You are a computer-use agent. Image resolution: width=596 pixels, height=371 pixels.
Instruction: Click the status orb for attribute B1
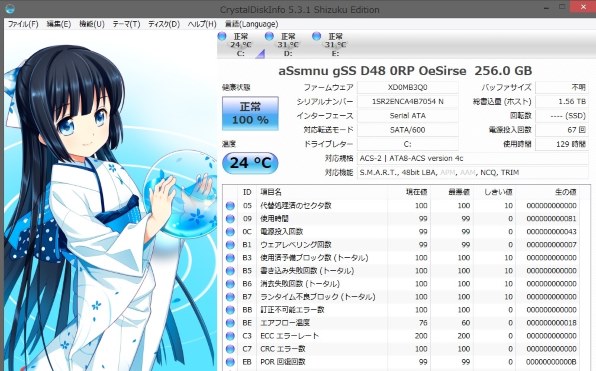pyautogui.click(x=230, y=245)
